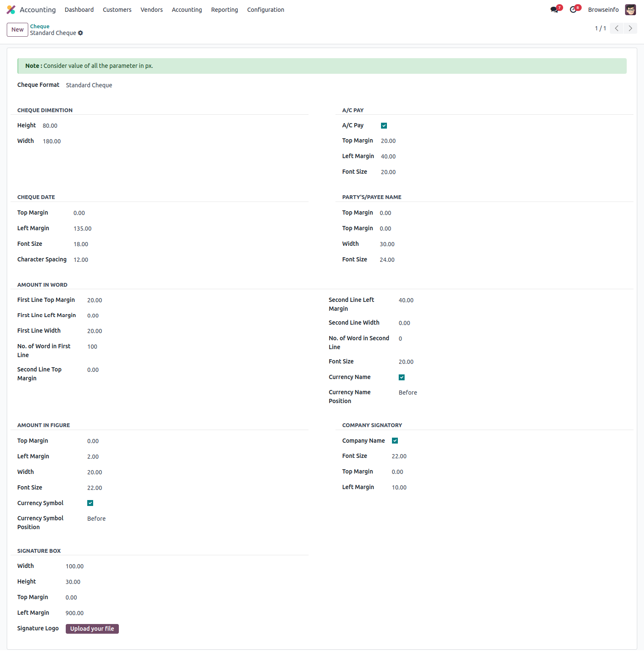Open the Reporting menu
This screenshot has height=651, width=644.
pos(224,10)
